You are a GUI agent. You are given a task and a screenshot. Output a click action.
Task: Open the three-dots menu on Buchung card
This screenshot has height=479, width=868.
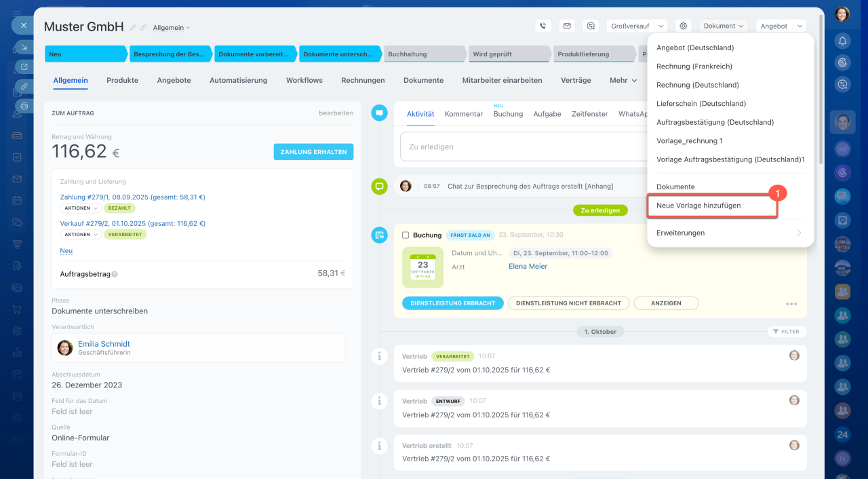tap(791, 304)
